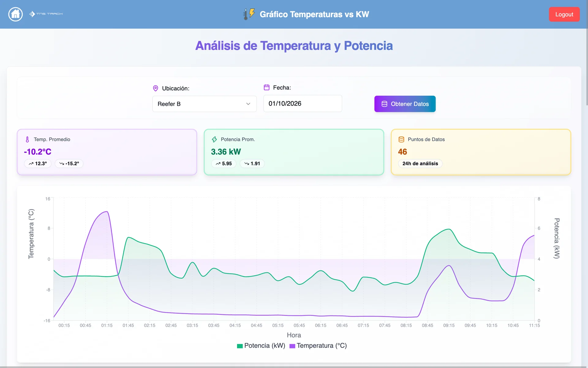Click the database icon on Obtener Datos
Screen dimensions: 588x368
[384, 104]
